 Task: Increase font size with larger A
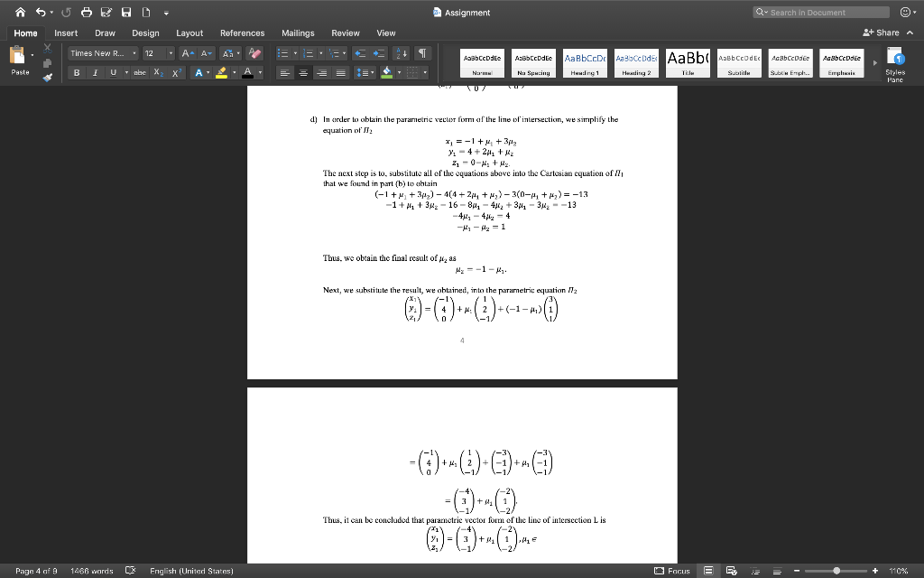(x=188, y=53)
